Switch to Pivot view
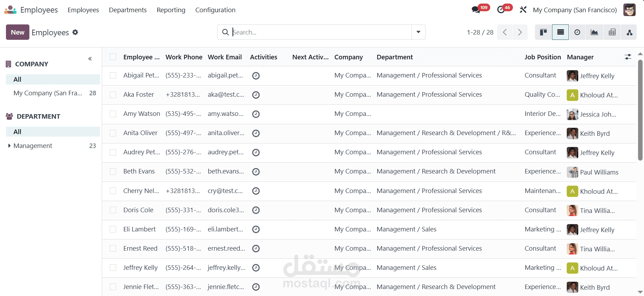 coord(612,32)
